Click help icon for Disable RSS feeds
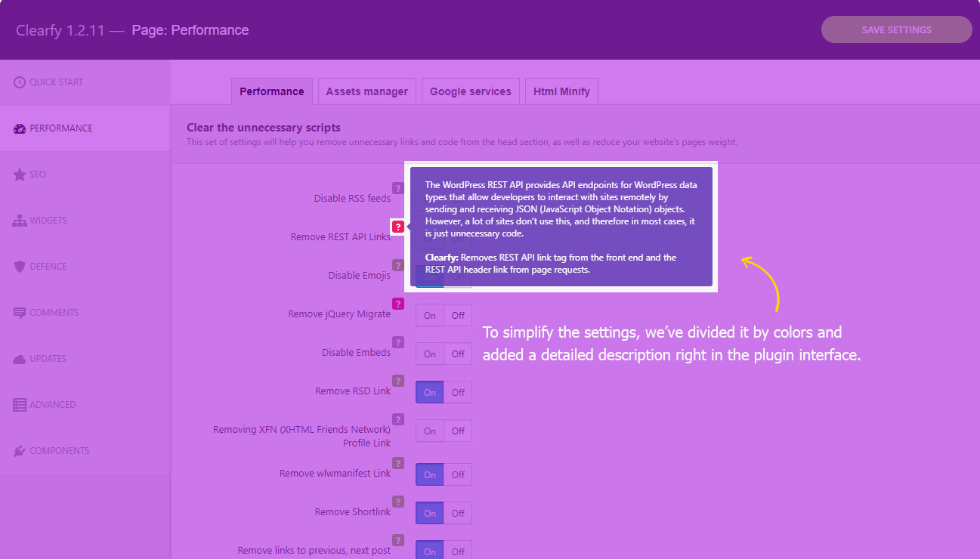The width and height of the screenshot is (980, 559). pyautogui.click(x=398, y=188)
